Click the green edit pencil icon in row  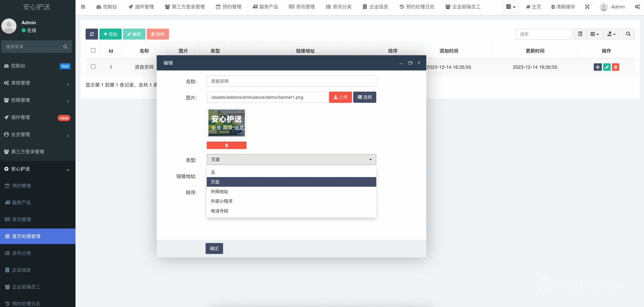(606, 67)
